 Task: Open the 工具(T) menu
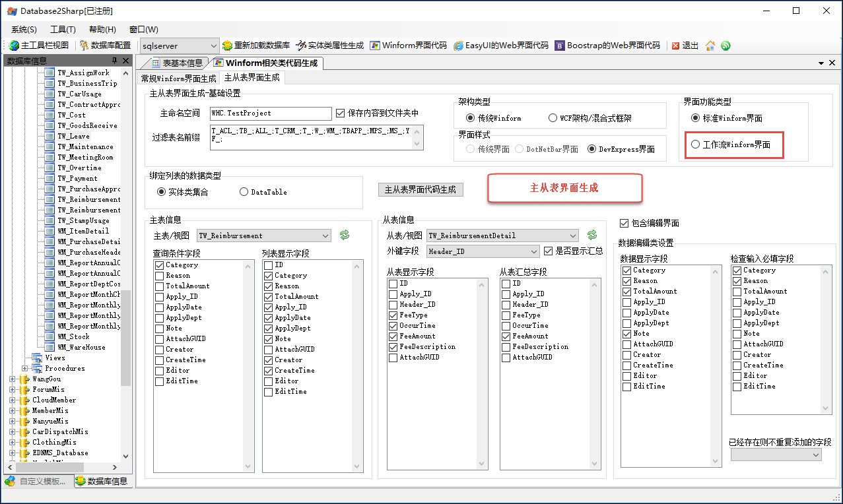click(63, 30)
